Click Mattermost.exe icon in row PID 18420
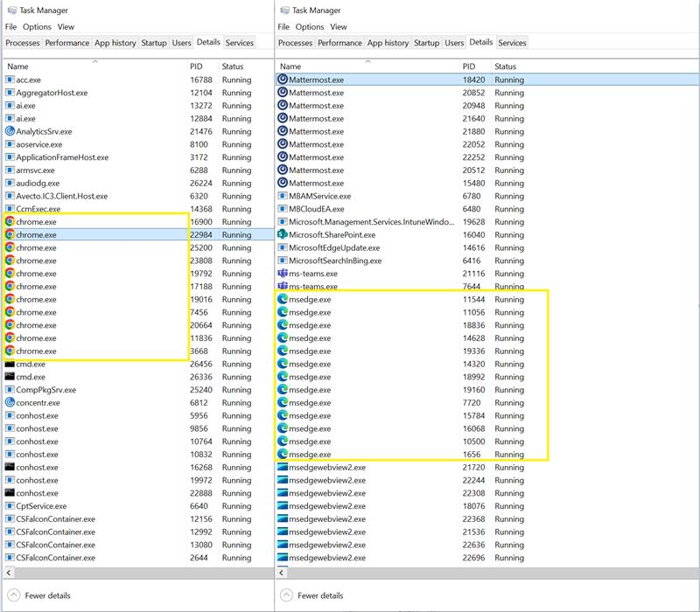 (283, 80)
